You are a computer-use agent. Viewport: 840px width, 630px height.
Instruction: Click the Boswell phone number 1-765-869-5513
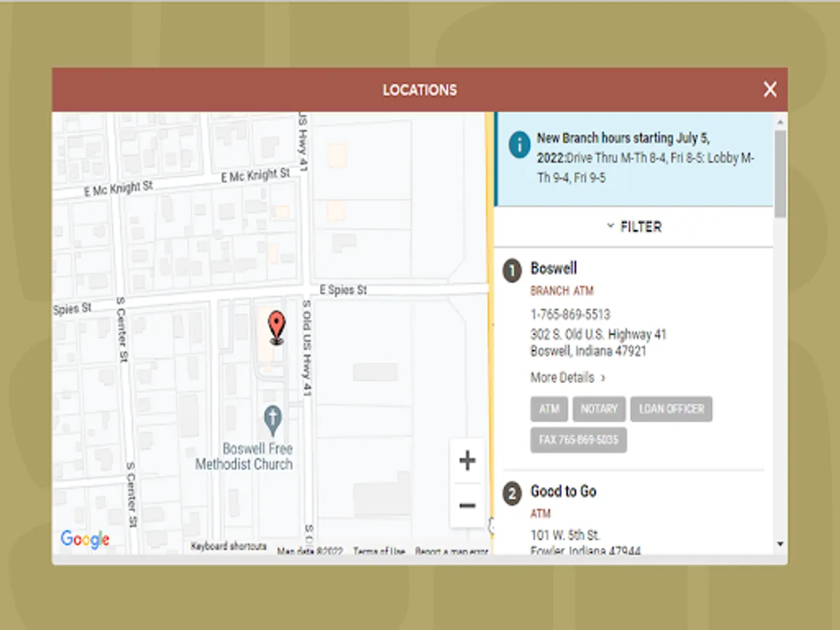570,314
